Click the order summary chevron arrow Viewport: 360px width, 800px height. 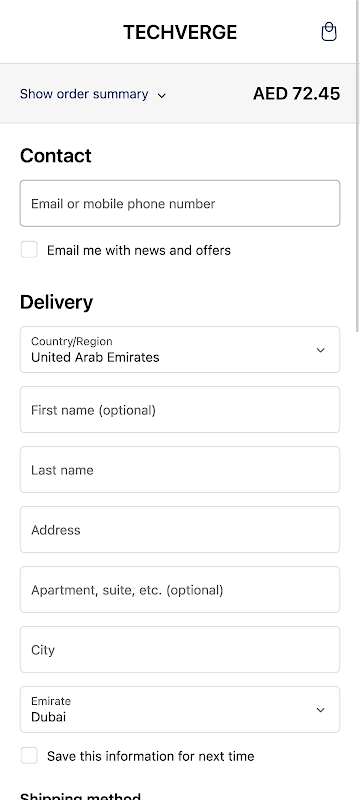pyautogui.click(x=162, y=95)
